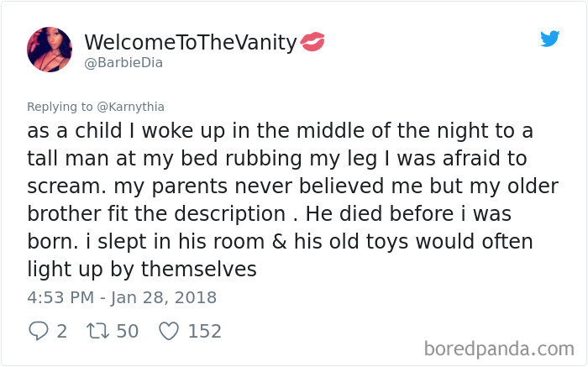
Task: Click the last line "light up by themselves"
Action: coord(141,270)
